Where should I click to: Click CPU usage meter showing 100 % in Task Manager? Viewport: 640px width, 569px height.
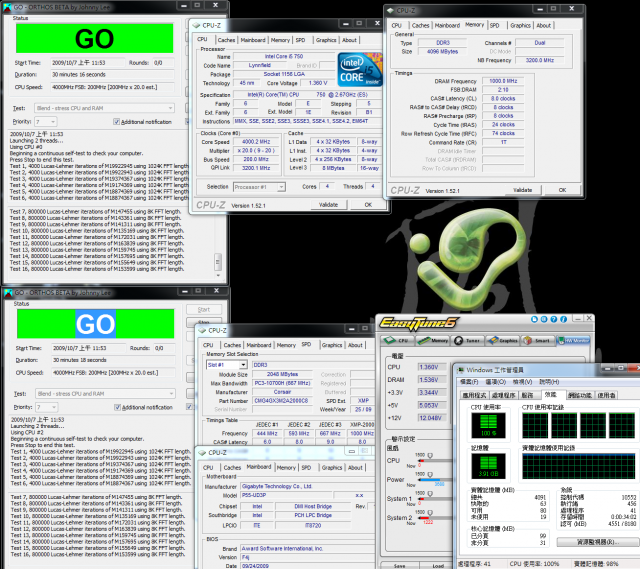488,425
